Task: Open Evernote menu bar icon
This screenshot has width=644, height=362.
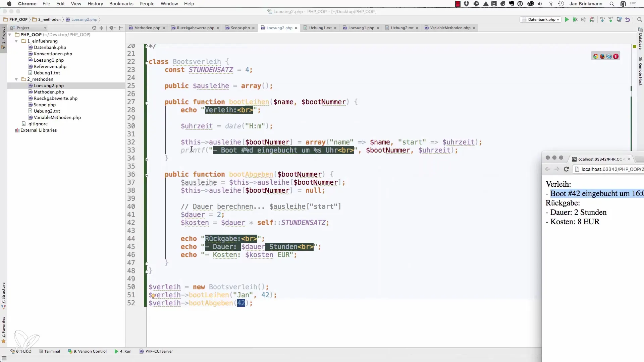Action: click(x=512, y=4)
